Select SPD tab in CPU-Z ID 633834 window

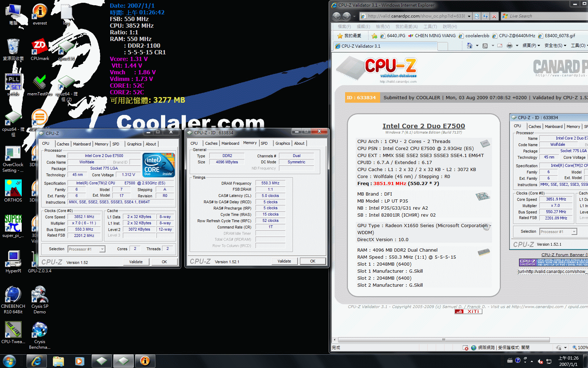coord(264,143)
